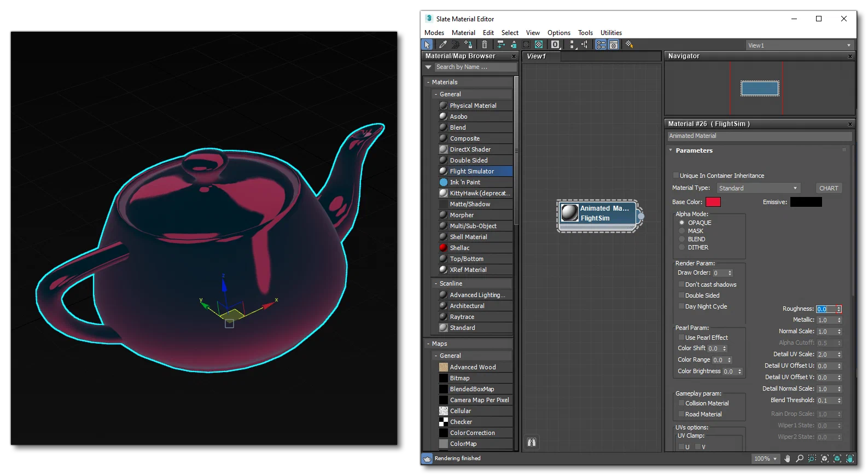Enable Day Night Cycle checkbox
The height and width of the screenshot is (476, 868).
(x=681, y=306)
